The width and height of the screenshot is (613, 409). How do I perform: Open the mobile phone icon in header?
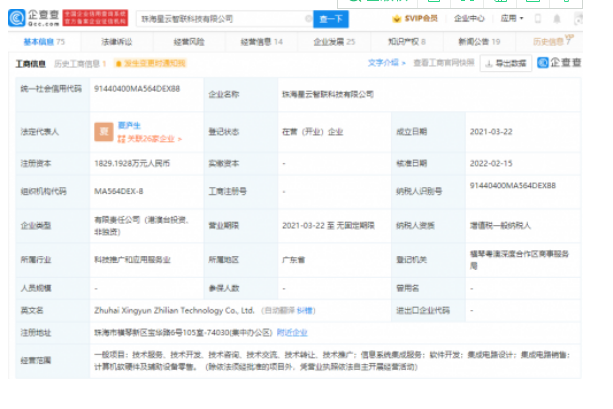click(538, 18)
